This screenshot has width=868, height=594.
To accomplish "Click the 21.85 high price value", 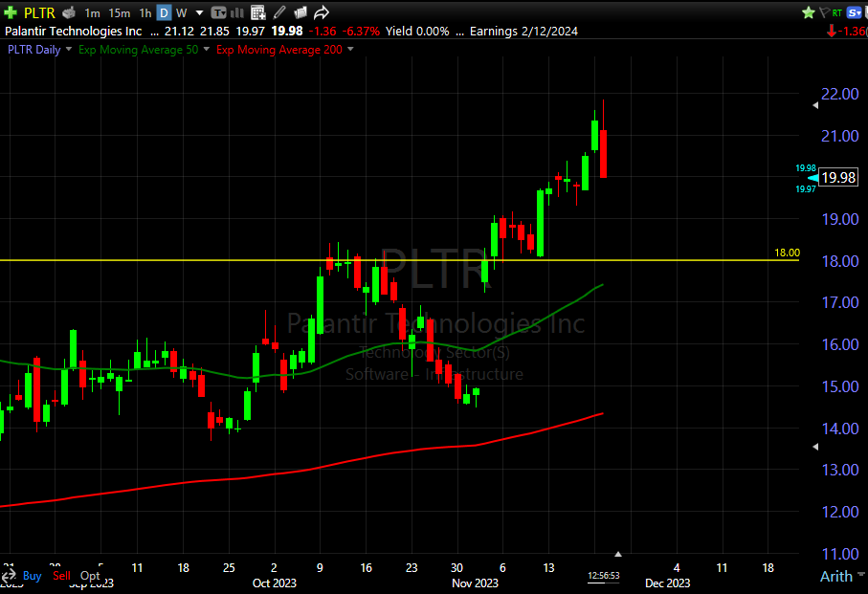I will [214, 31].
